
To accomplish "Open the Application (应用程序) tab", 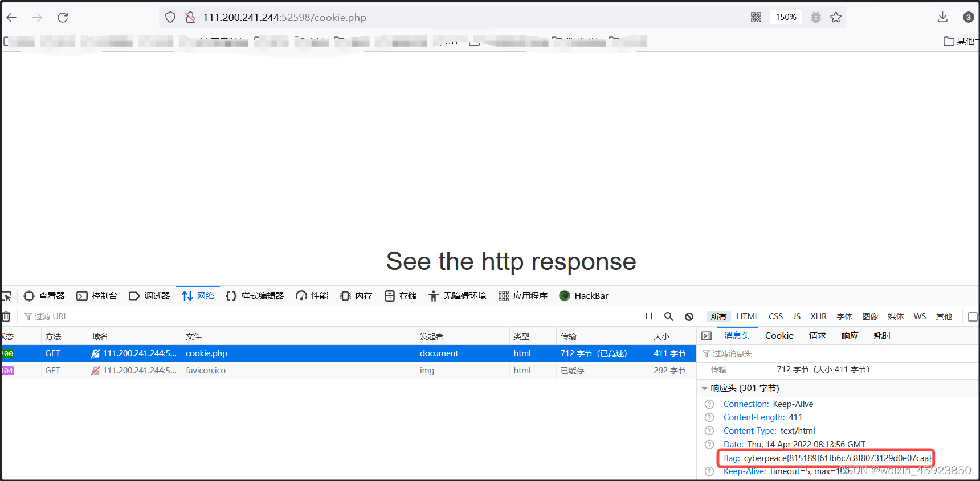I will click(x=523, y=296).
